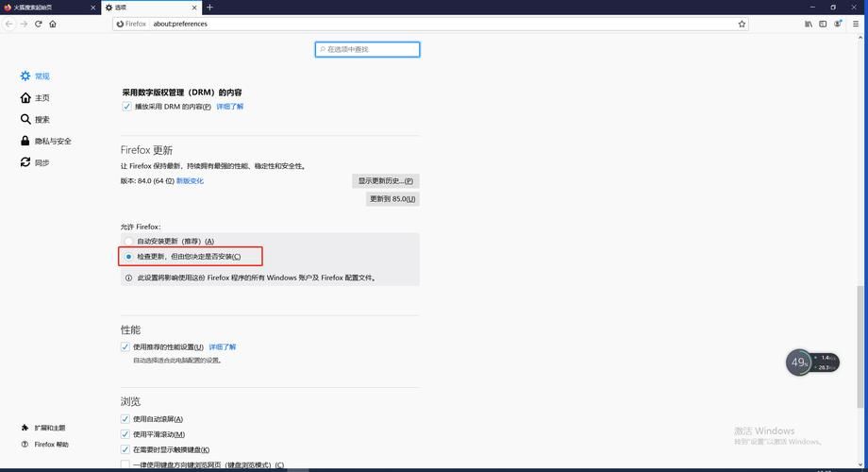Click the magnifier icon beside 搜索
The image size is (868, 472).
[x=25, y=119]
